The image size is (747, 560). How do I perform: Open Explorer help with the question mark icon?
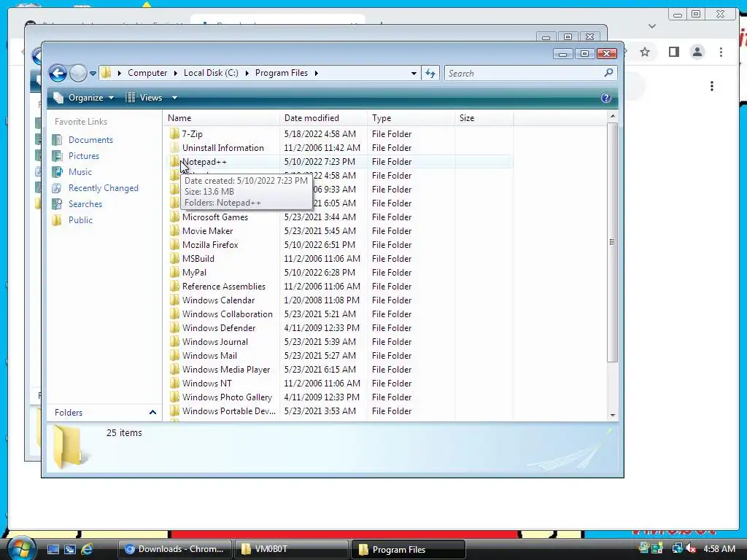(x=605, y=98)
